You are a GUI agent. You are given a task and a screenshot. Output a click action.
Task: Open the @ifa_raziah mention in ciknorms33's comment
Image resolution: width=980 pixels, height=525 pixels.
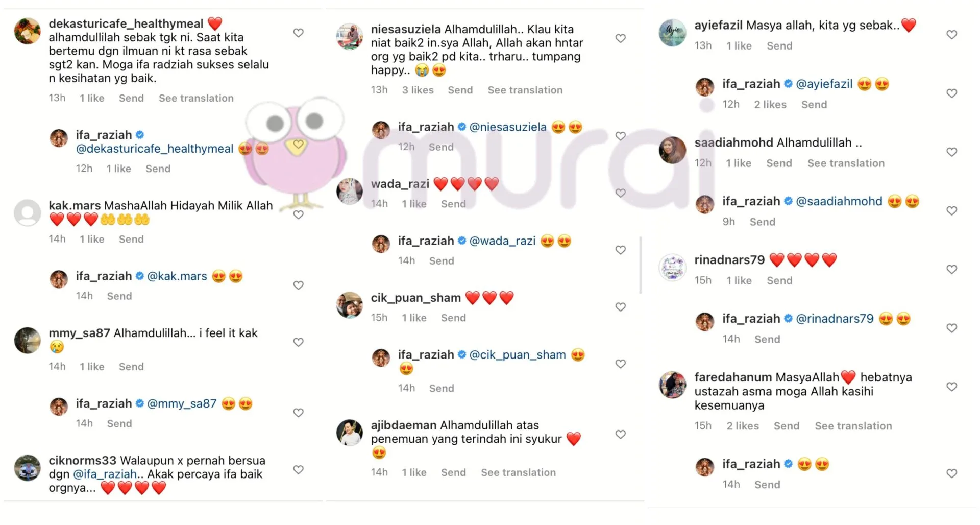(x=105, y=474)
